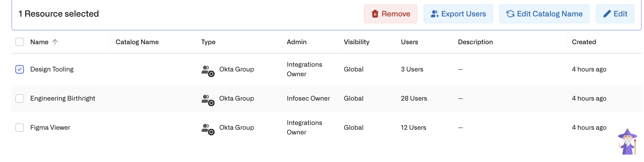This screenshot has height=162, width=644.
Task: Open the Engineering Birthright resource
Action: 63,98
